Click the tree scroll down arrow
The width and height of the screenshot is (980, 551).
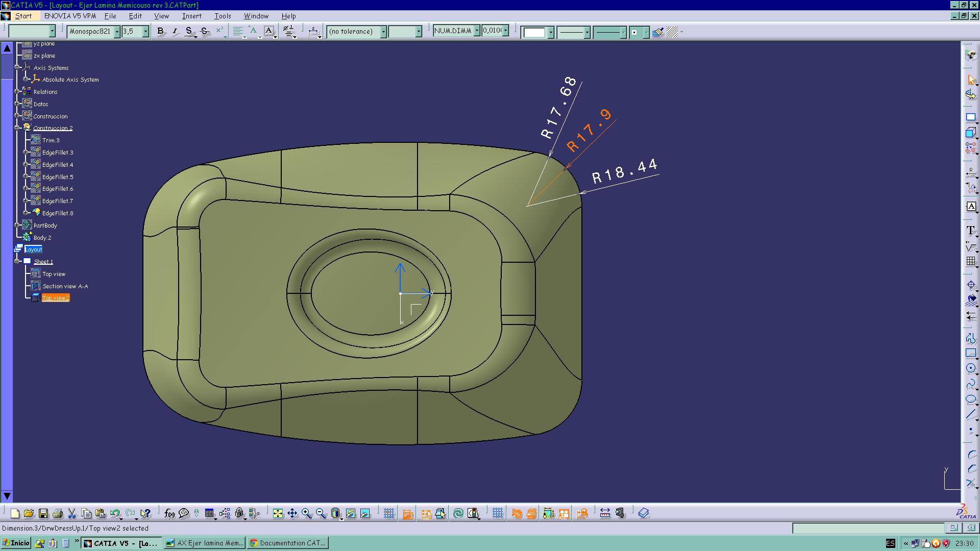coord(7,496)
